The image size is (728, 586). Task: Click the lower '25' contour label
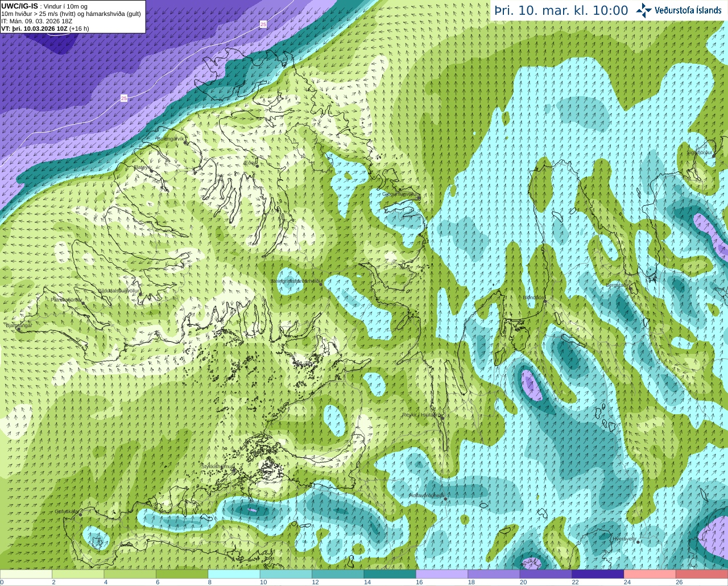click(x=124, y=98)
